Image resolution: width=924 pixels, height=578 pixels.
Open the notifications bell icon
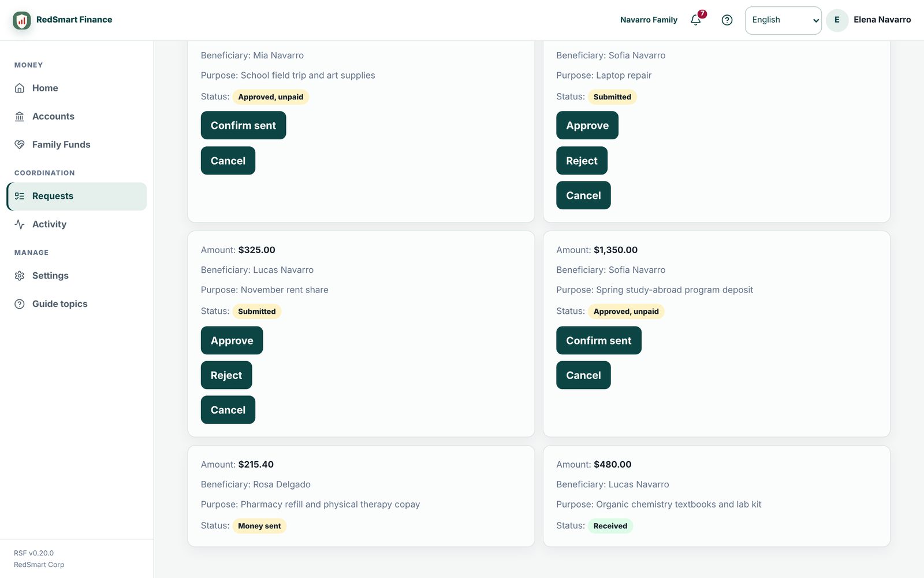696,20
